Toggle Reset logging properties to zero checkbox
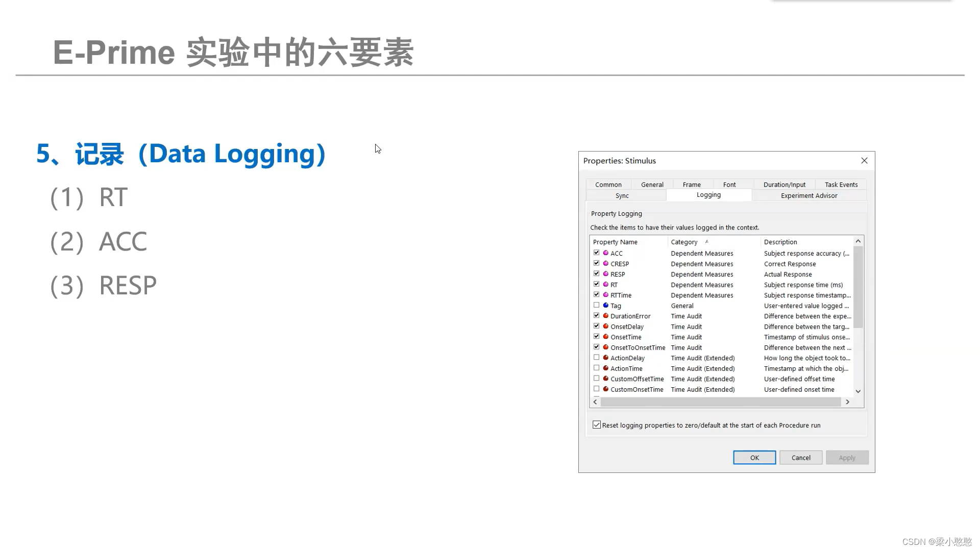This screenshot has width=980, height=551. point(597,425)
